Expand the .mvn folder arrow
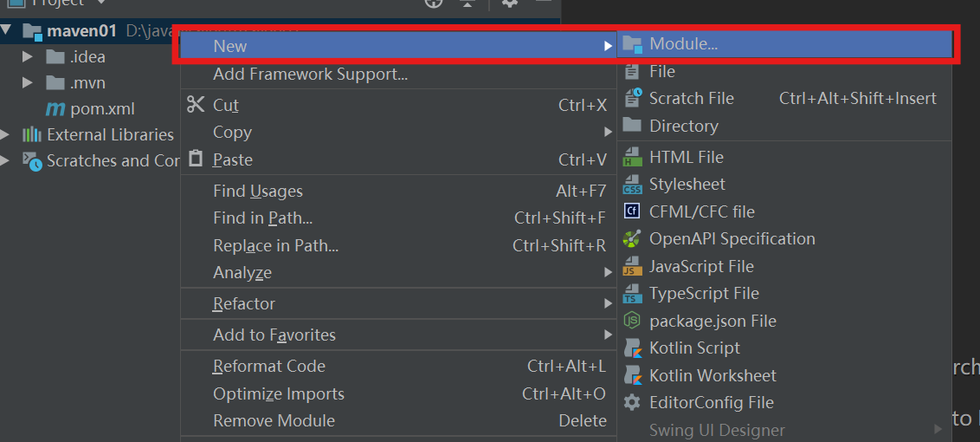Screen dimensions: 980x442 pos(28,83)
